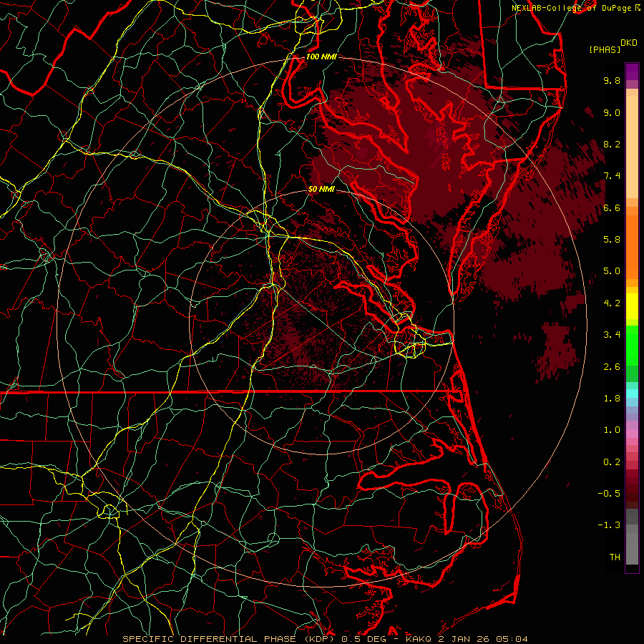Click the pink segment of the color bar
This screenshot has width=644, height=644.
pos(632,434)
